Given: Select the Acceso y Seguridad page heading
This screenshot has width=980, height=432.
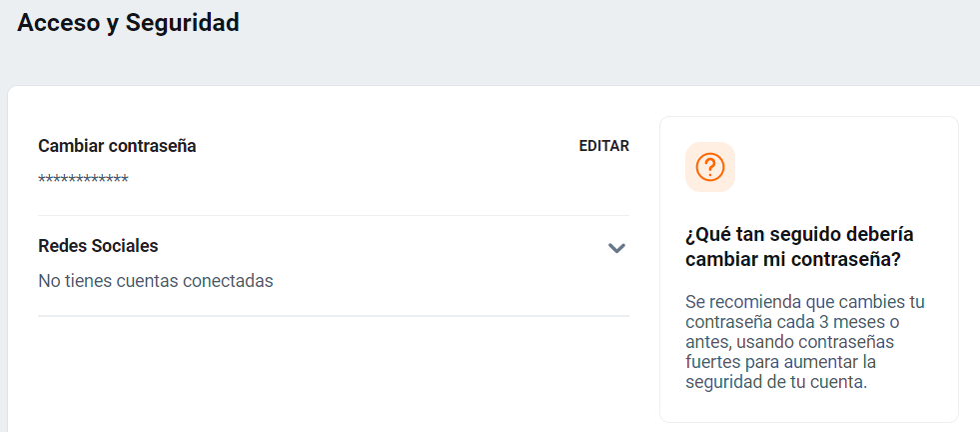Looking at the screenshot, I should tap(128, 23).
